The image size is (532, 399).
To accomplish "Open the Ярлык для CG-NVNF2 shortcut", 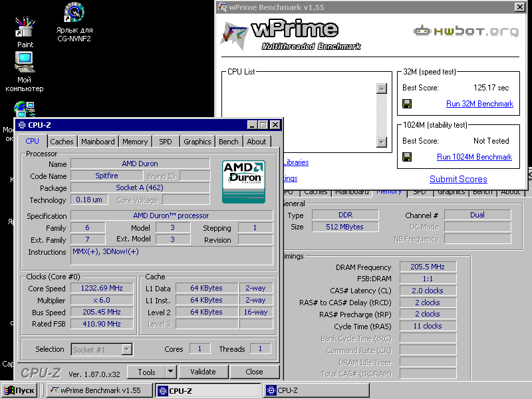I will coord(74,23).
